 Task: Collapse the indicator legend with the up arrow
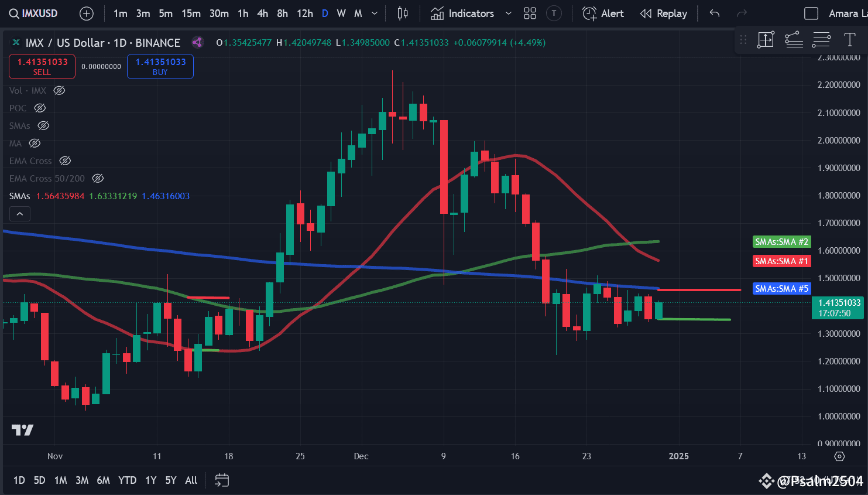coord(20,213)
